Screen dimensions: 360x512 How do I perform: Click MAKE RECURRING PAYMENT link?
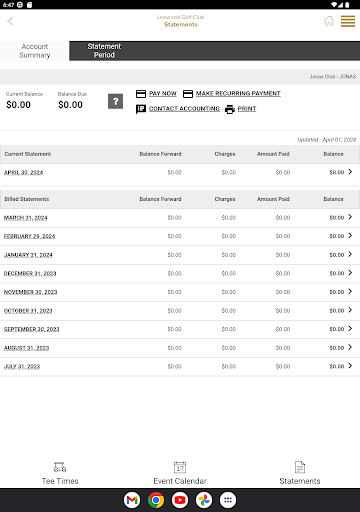238,94
